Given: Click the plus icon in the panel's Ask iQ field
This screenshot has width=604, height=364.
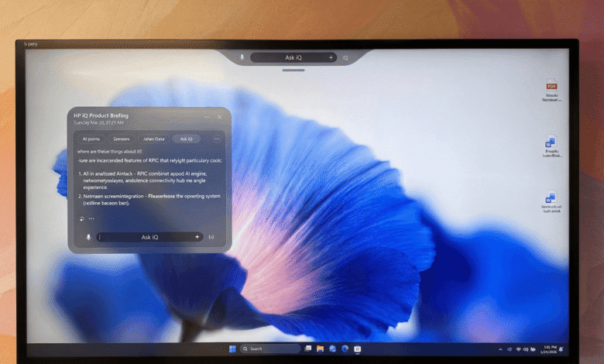Looking at the screenshot, I should pyautogui.click(x=197, y=237).
